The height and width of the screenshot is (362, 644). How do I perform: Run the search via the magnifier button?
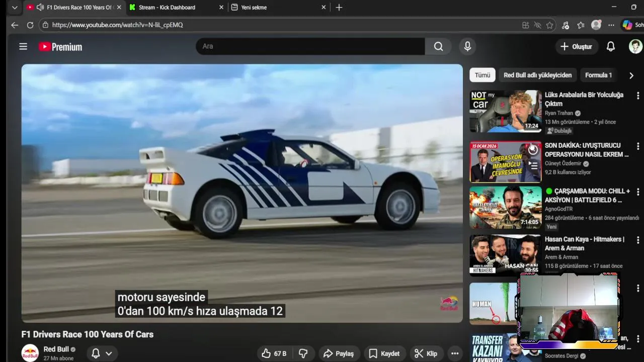(x=439, y=46)
